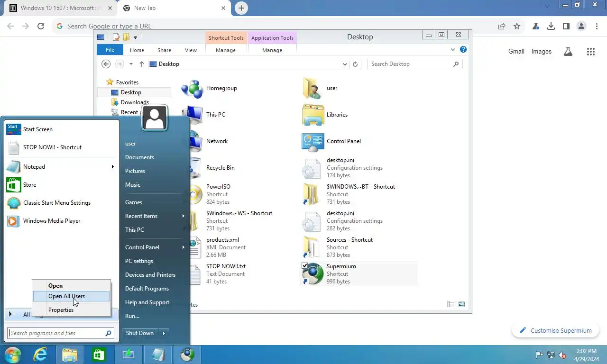Open Action Center flag in system tray
This screenshot has height=364, width=607.
[x=539, y=355]
